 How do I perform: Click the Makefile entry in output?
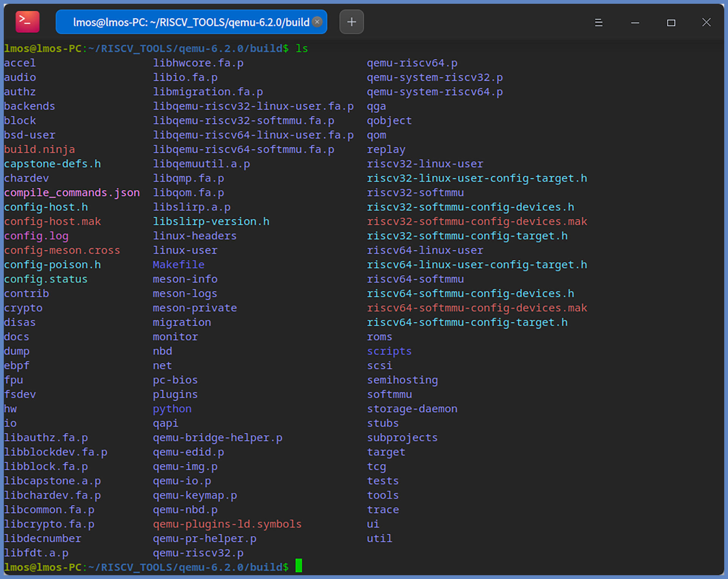tap(178, 265)
